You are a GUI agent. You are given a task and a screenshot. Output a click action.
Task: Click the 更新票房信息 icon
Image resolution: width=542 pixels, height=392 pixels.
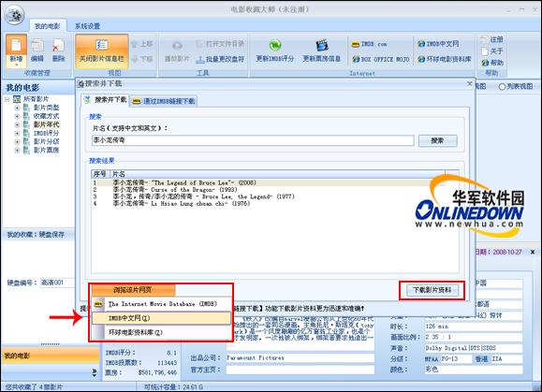322,51
